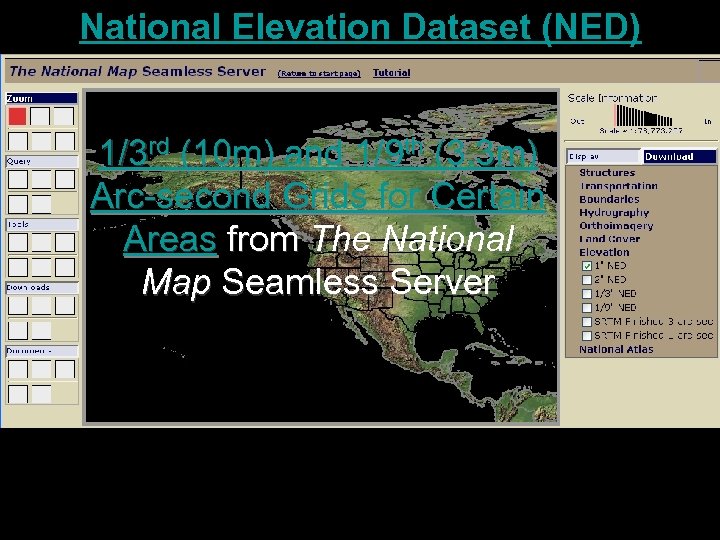The width and height of the screenshot is (720, 540).
Task: Expand the Orthoimagery layer group
Action: click(x=616, y=226)
